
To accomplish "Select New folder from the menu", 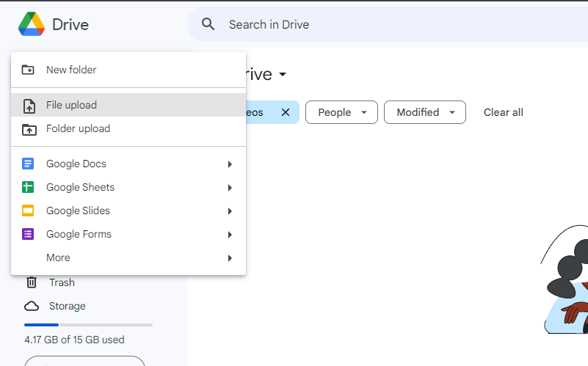I will coord(128,70).
